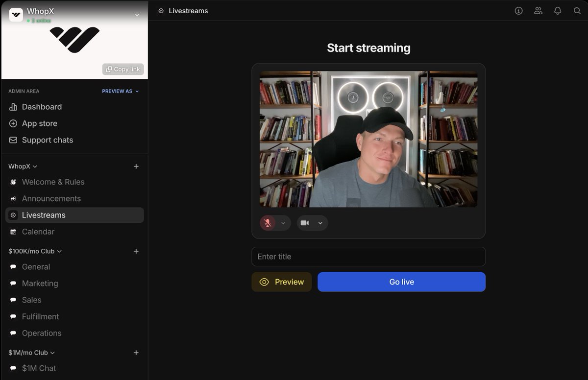
Task: Open the microphone device selection dropdown
Action: point(283,223)
